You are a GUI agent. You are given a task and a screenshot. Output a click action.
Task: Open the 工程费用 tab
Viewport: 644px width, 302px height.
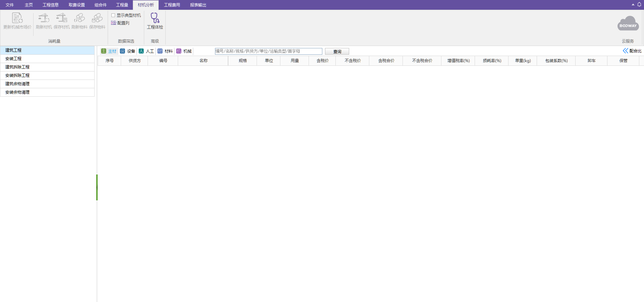coord(172,5)
